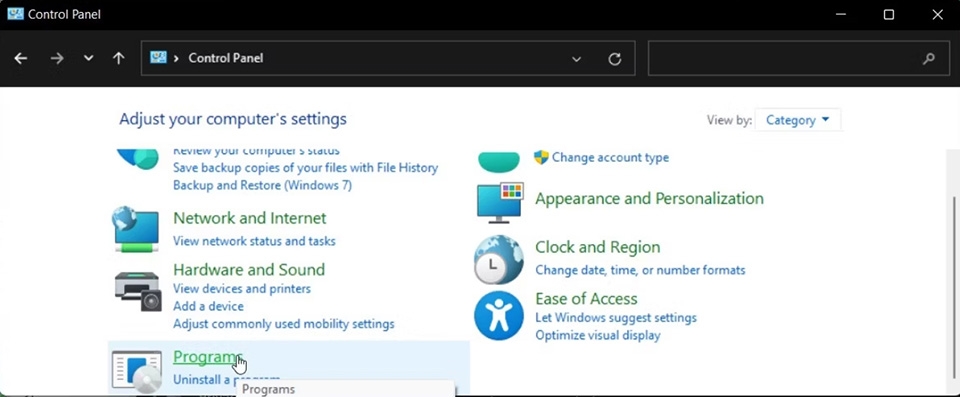
Task: Click the Hardware and Sound printer icon
Action: pyautogui.click(x=138, y=292)
